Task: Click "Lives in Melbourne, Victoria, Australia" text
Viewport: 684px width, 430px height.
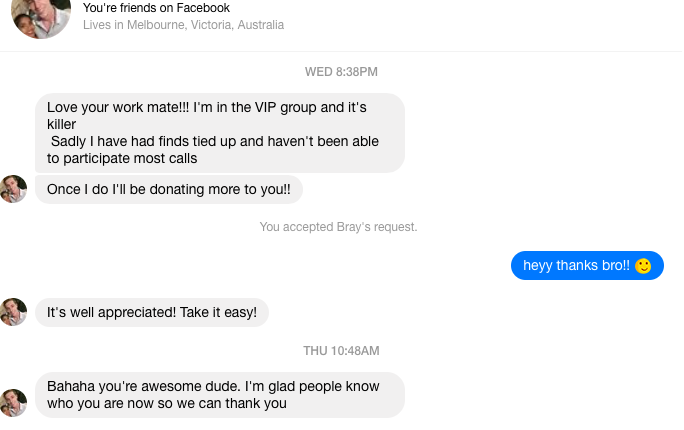Action: pos(183,25)
